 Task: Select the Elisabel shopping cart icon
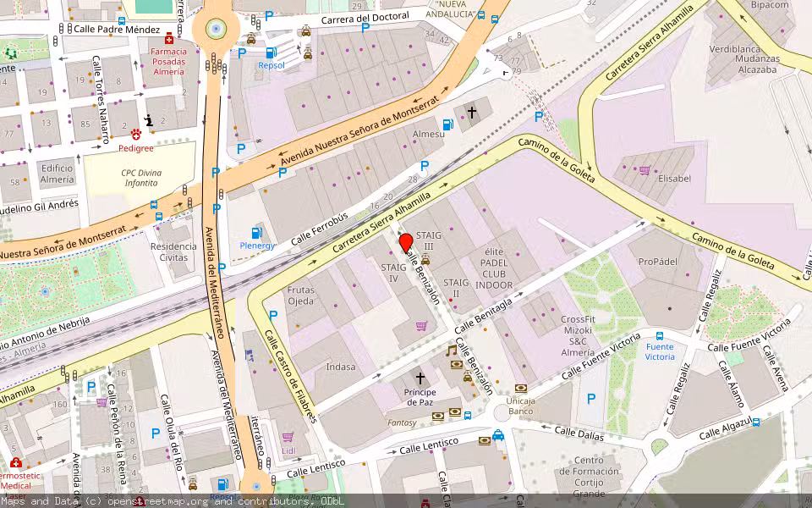(x=645, y=169)
